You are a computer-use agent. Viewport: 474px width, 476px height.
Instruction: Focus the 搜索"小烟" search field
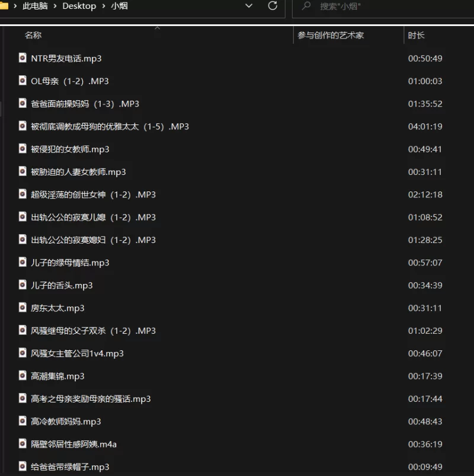click(383, 6)
